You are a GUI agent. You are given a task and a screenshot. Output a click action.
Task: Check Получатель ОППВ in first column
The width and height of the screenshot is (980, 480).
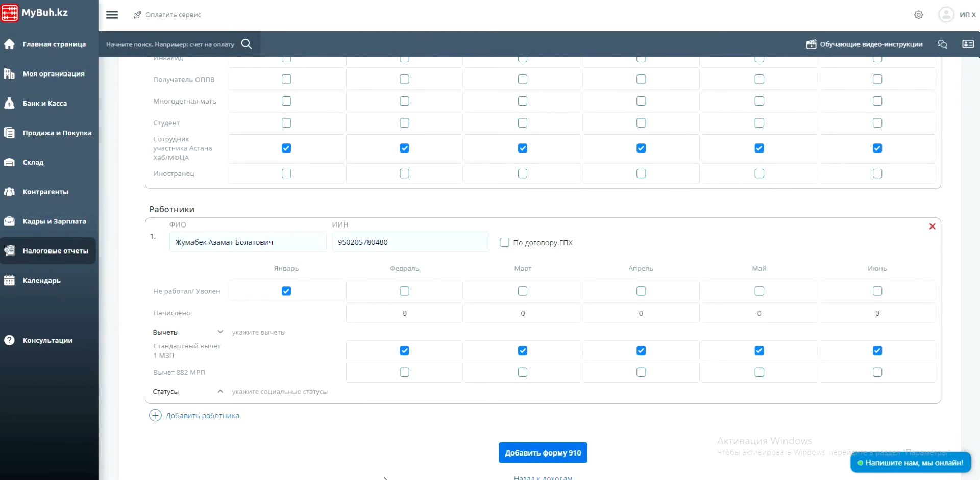[x=286, y=80]
